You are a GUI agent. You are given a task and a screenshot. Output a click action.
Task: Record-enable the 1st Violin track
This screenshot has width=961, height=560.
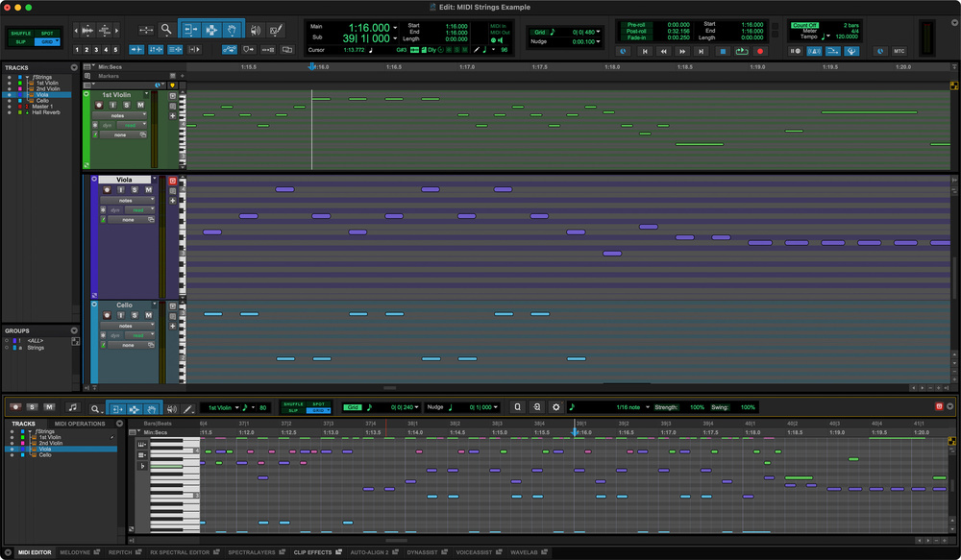(x=99, y=106)
